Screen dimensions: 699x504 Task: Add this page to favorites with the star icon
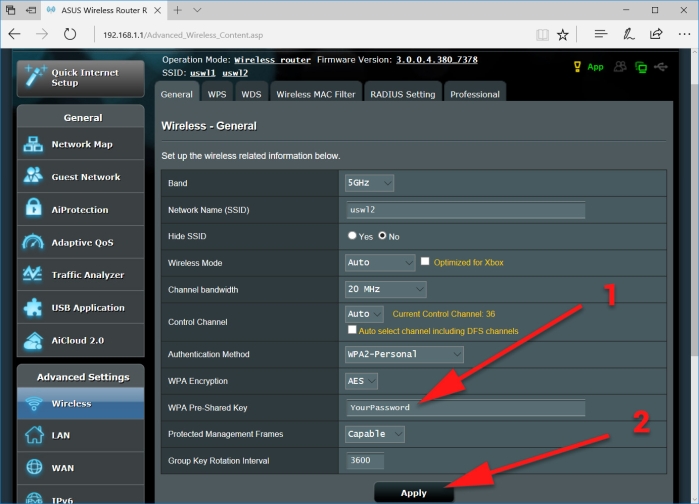click(x=563, y=35)
